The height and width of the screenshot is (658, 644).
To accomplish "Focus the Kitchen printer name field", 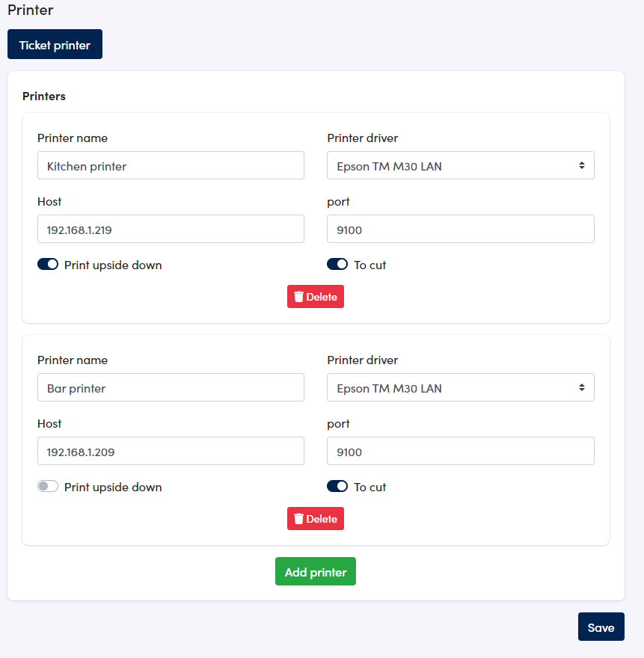I will coord(171,165).
